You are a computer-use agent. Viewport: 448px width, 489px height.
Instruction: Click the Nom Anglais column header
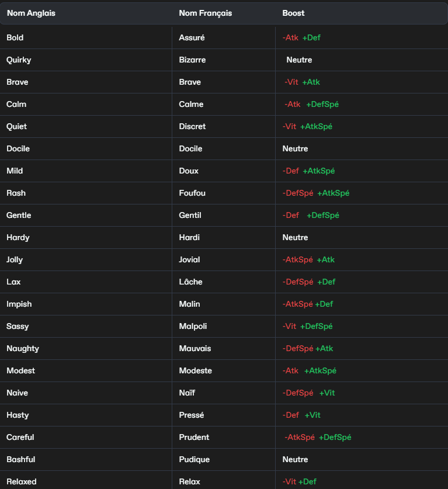[x=31, y=13]
